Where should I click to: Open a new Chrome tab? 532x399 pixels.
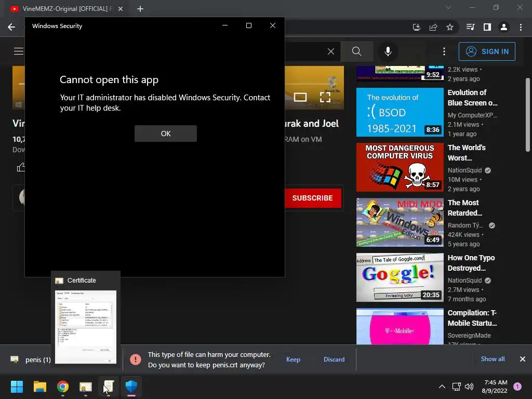pos(140,9)
